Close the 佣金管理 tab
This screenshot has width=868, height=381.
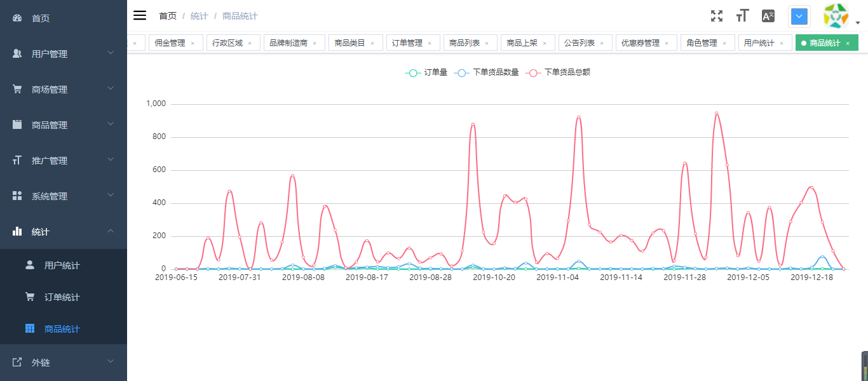pos(193,43)
